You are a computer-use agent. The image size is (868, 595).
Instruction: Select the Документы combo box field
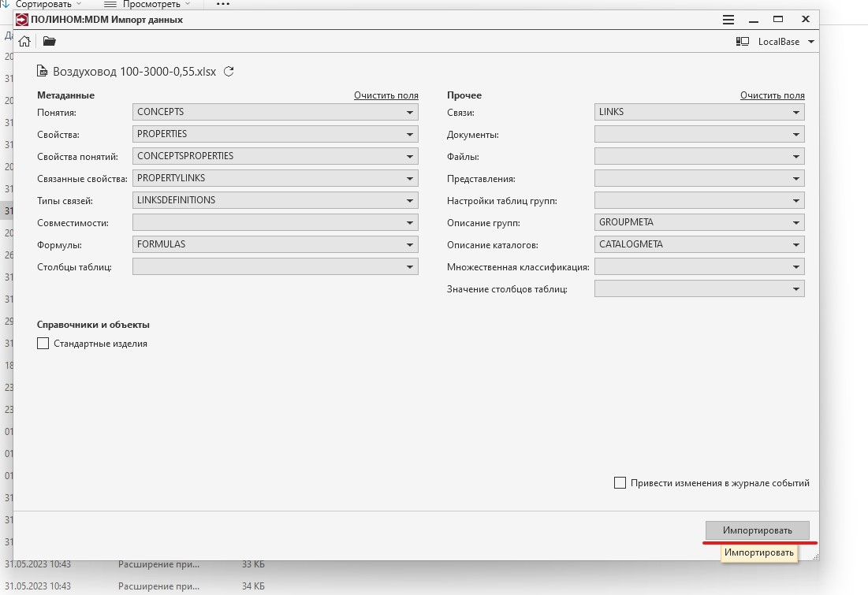point(699,134)
